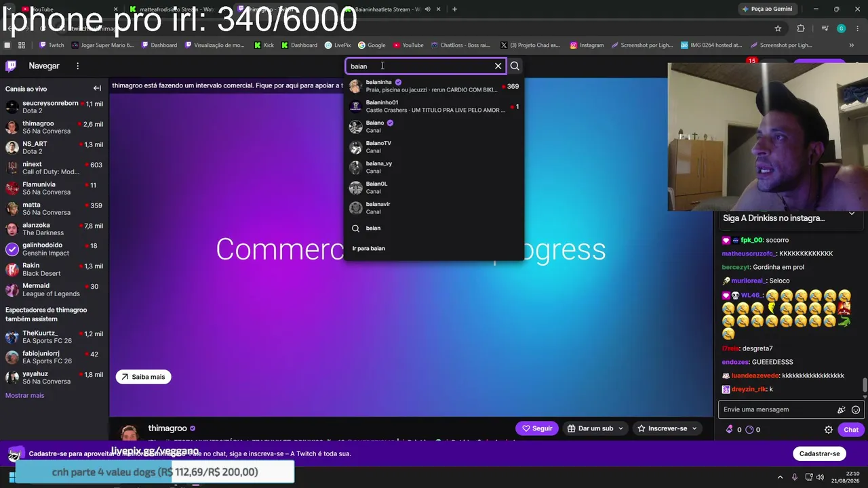Image resolution: width=868 pixels, height=488 pixels.
Task: Open the Projeto Chad X bookmark
Action: click(x=530, y=45)
